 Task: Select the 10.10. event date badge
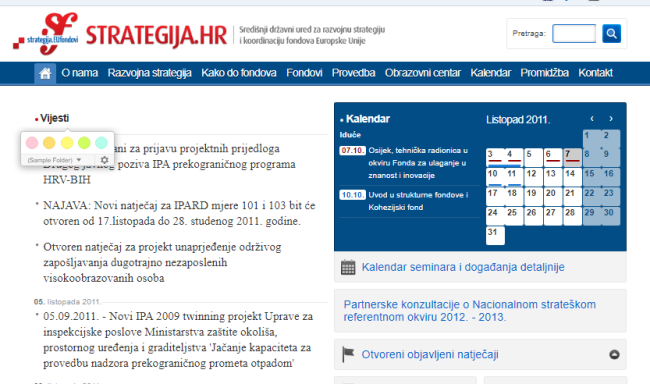point(352,195)
